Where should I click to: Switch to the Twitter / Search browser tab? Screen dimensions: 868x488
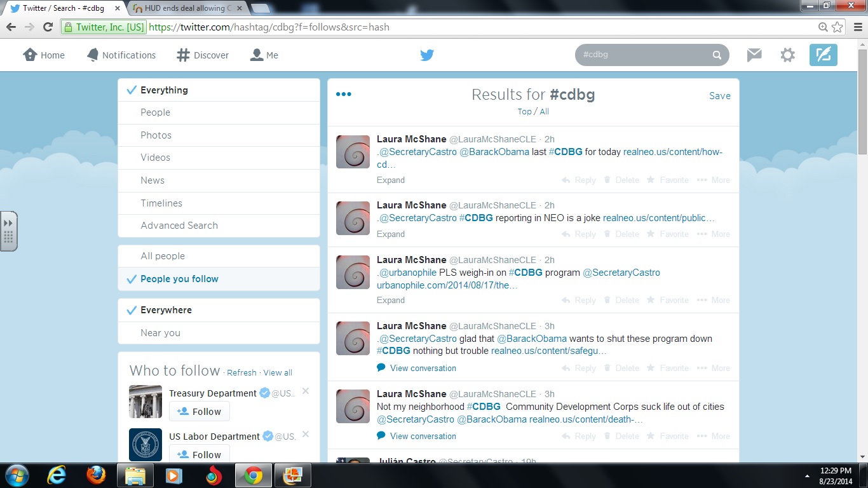(64, 8)
